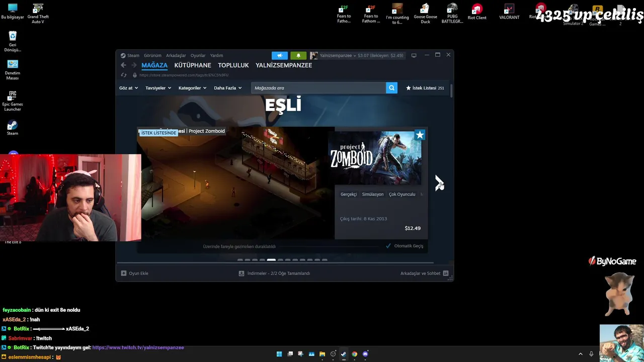Click the Arkadaşlar ve Sohbet label
Screen dimensions: 644x362
pos(420,274)
